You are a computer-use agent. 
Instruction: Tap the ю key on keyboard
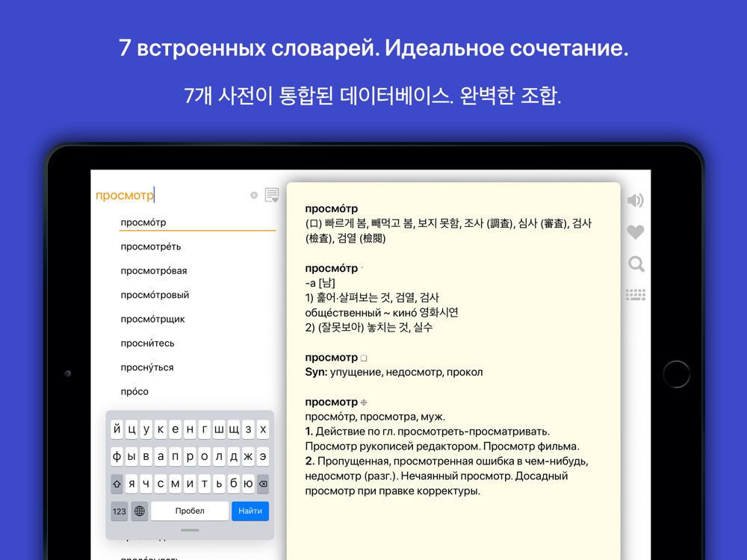point(248,484)
